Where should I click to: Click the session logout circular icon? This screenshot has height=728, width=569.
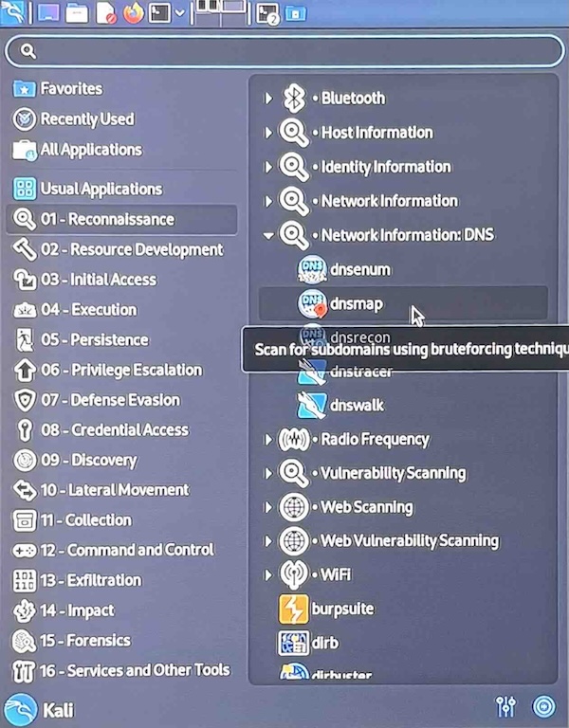click(x=543, y=706)
